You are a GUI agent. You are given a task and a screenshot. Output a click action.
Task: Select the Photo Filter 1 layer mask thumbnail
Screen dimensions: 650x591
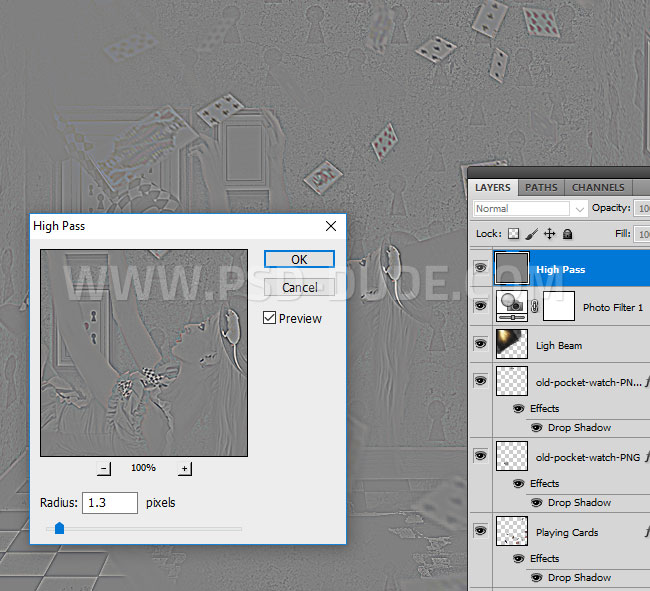pyautogui.click(x=559, y=306)
